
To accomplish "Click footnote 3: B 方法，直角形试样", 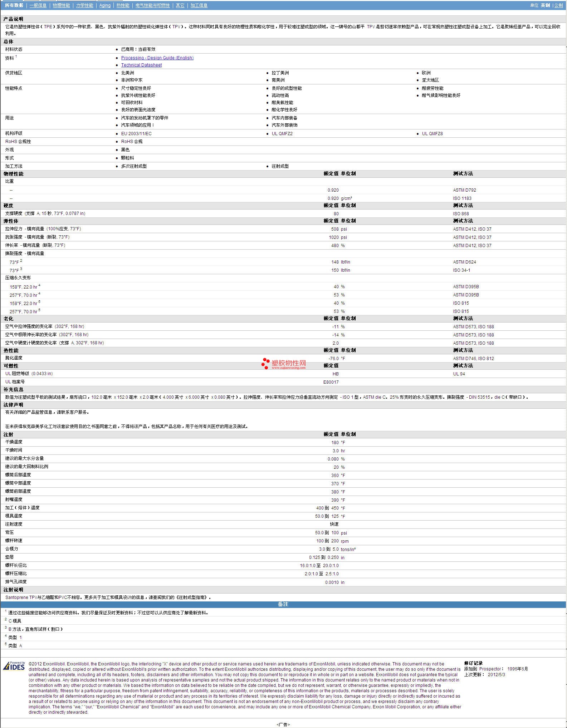I will [x=35, y=629].
